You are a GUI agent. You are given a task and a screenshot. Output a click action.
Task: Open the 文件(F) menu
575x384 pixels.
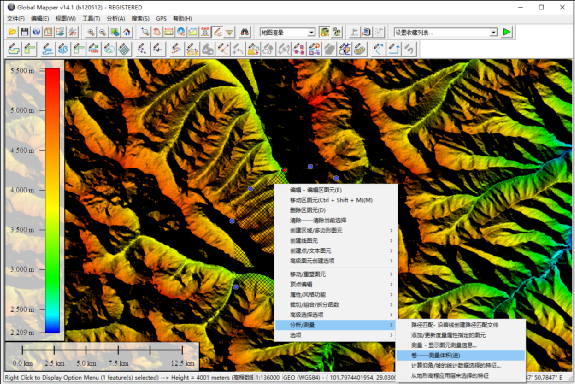coord(16,18)
